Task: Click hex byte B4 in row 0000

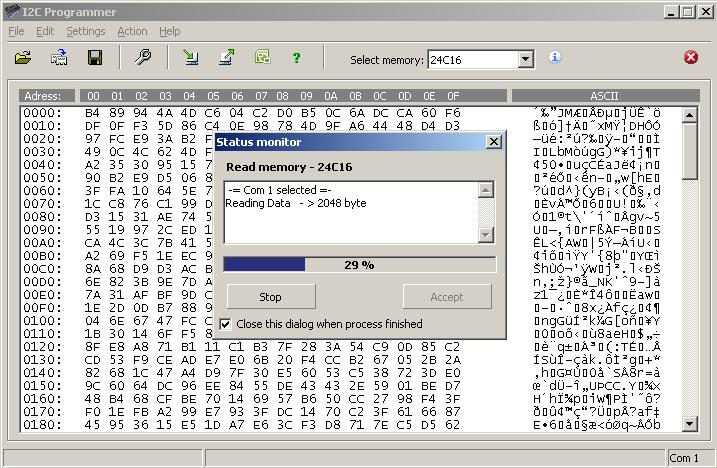Action: pyautogui.click(x=92, y=113)
